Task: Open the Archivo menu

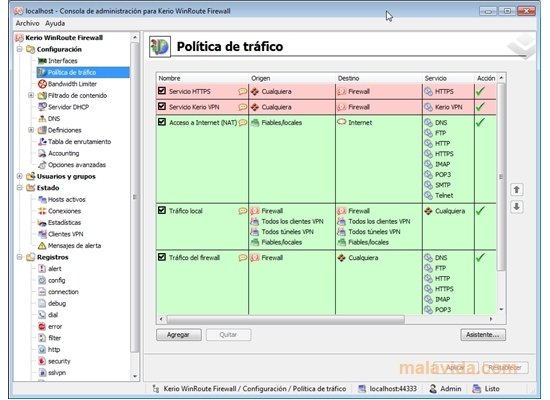Action: tap(27, 23)
